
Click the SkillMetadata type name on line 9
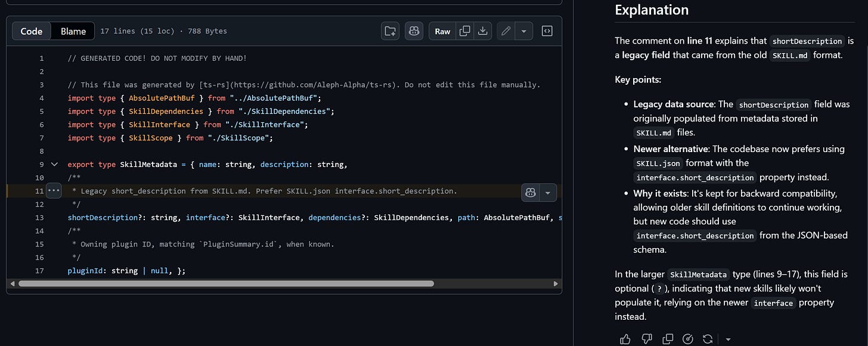pos(148,164)
